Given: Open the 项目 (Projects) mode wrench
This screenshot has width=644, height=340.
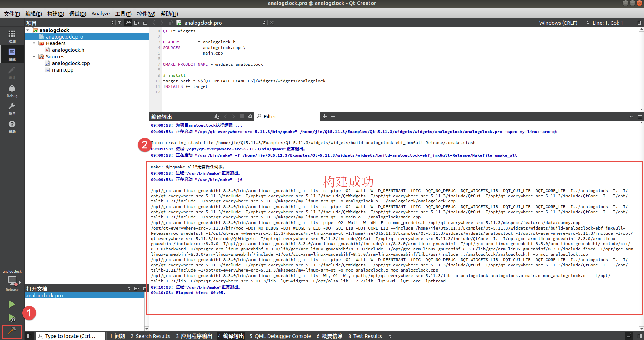Looking at the screenshot, I should coord(12,108).
